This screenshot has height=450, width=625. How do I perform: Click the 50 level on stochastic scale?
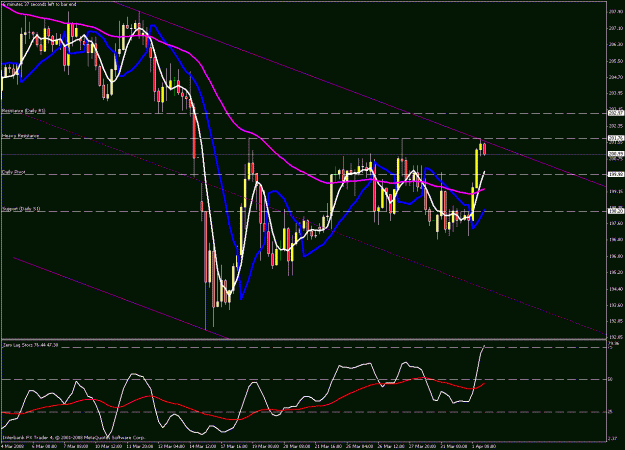click(611, 379)
